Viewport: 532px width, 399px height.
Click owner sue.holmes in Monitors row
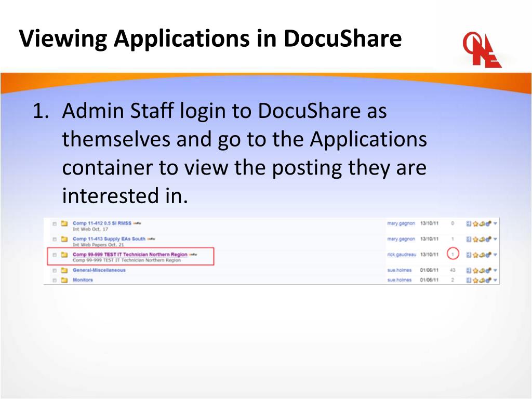coord(400,280)
